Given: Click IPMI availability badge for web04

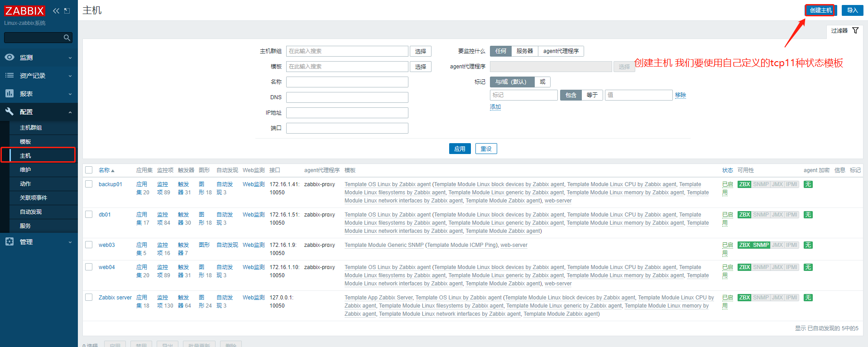Looking at the screenshot, I should coord(792,267).
